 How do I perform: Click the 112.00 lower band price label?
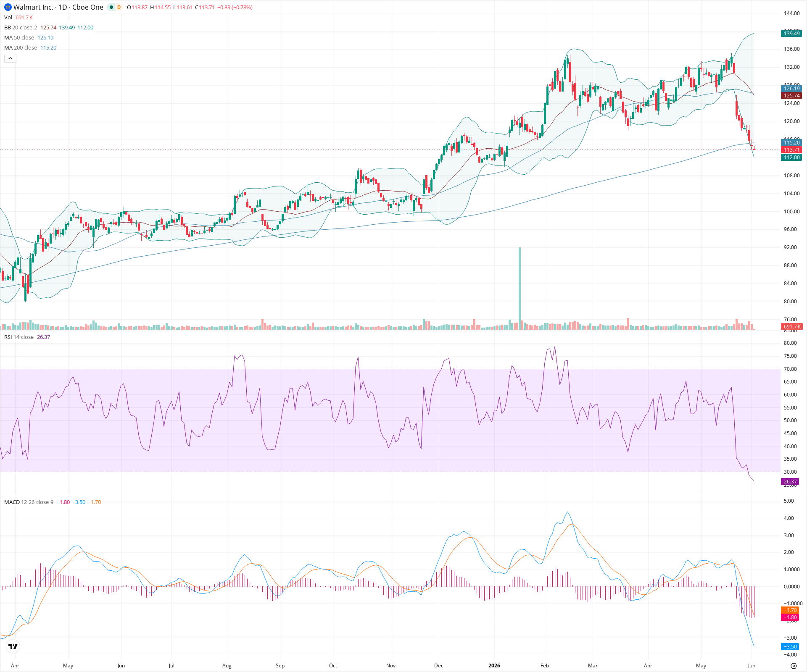click(x=791, y=157)
